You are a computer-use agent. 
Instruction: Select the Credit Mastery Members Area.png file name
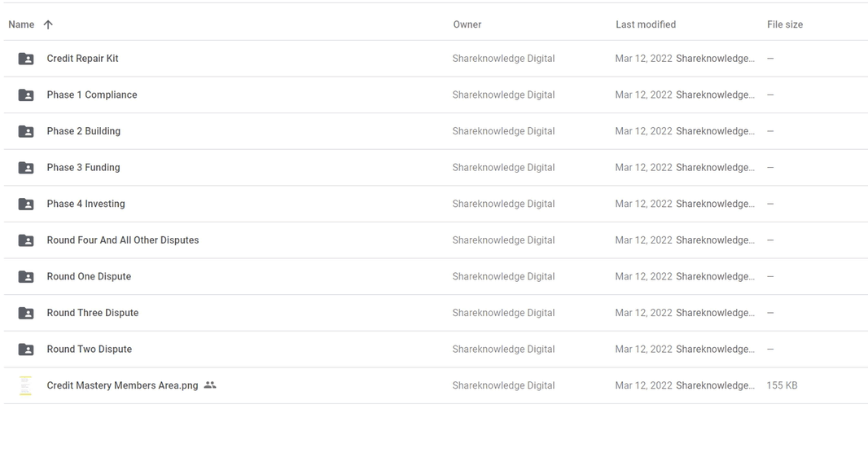click(x=122, y=385)
